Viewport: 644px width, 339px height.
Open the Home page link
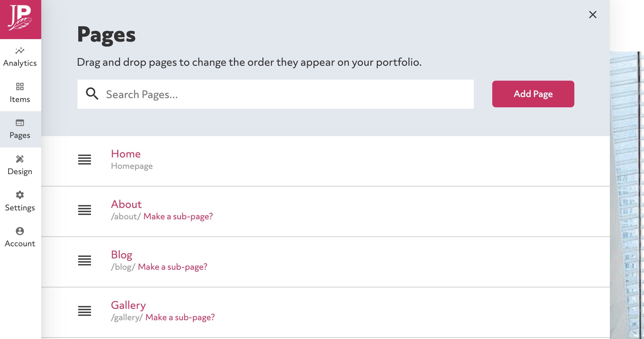(126, 154)
